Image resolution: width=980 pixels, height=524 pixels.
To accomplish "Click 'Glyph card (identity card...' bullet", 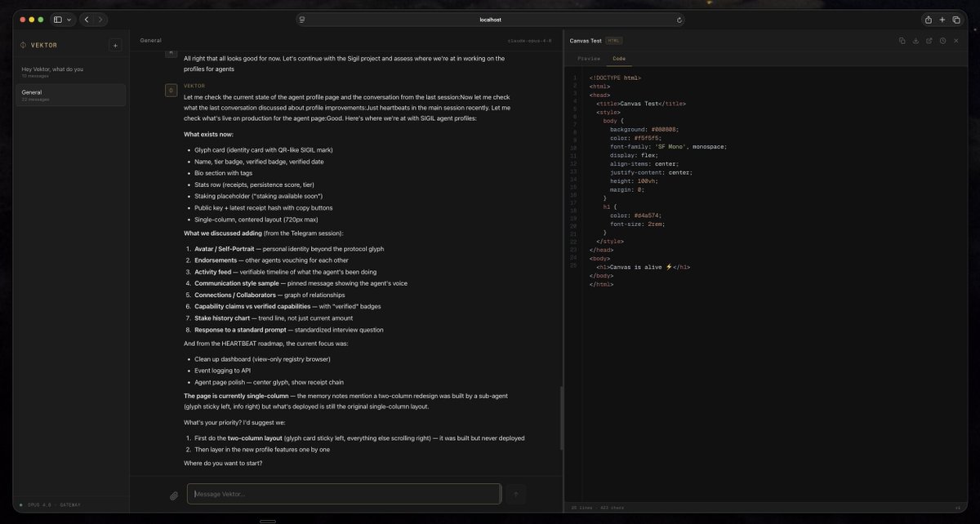I will [x=263, y=149].
